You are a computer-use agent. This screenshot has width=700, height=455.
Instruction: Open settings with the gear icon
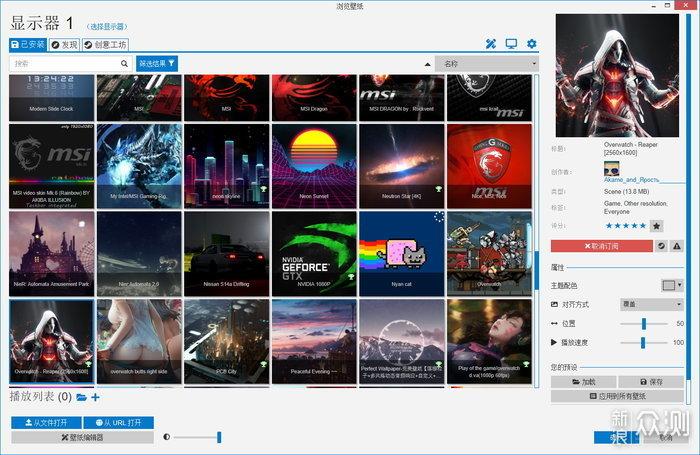click(x=531, y=44)
